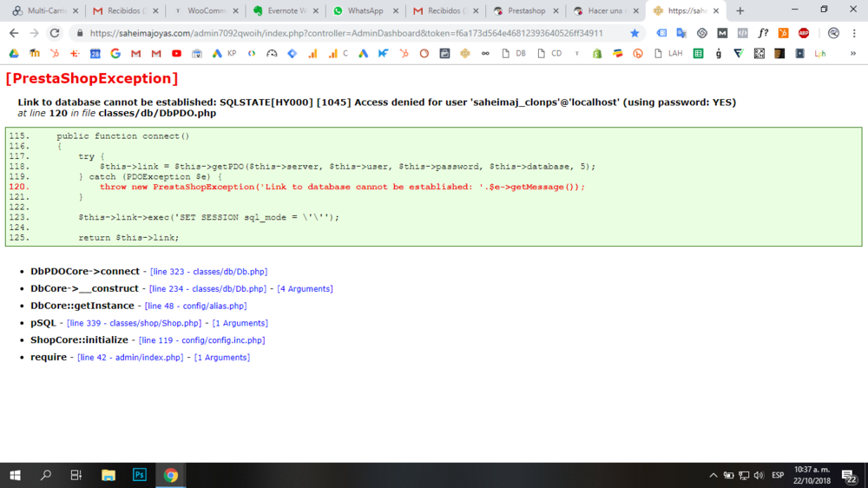Open link line 339 - classes/shop/Shop.php

tap(134, 323)
